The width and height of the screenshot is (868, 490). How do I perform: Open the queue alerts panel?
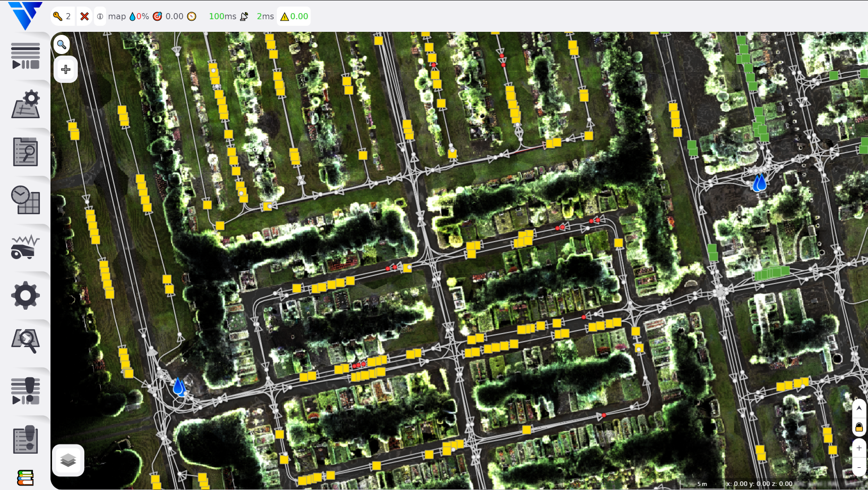[25, 391]
